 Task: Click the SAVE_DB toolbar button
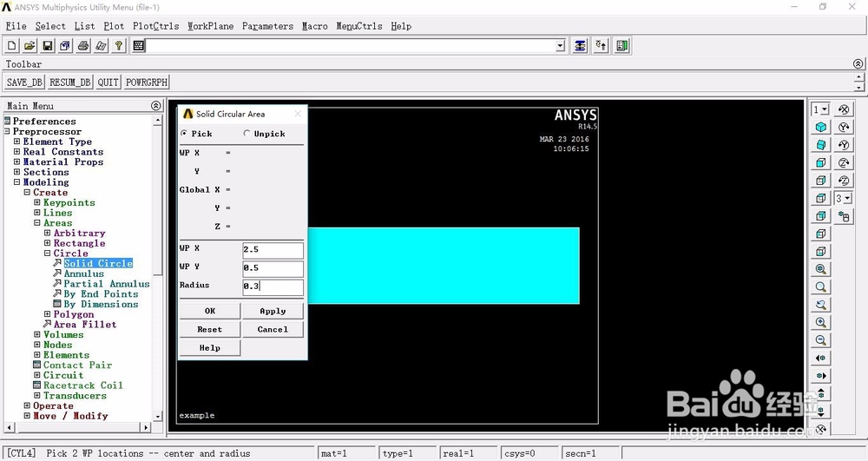(x=24, y=82)
